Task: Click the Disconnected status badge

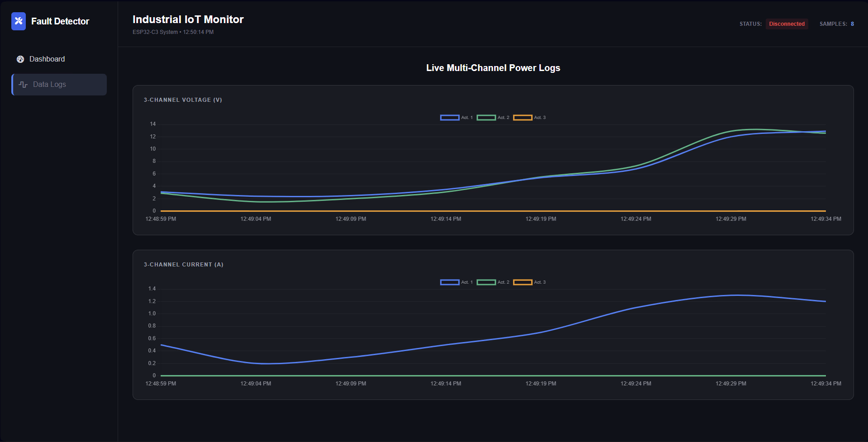Action: tap(787, 24)
